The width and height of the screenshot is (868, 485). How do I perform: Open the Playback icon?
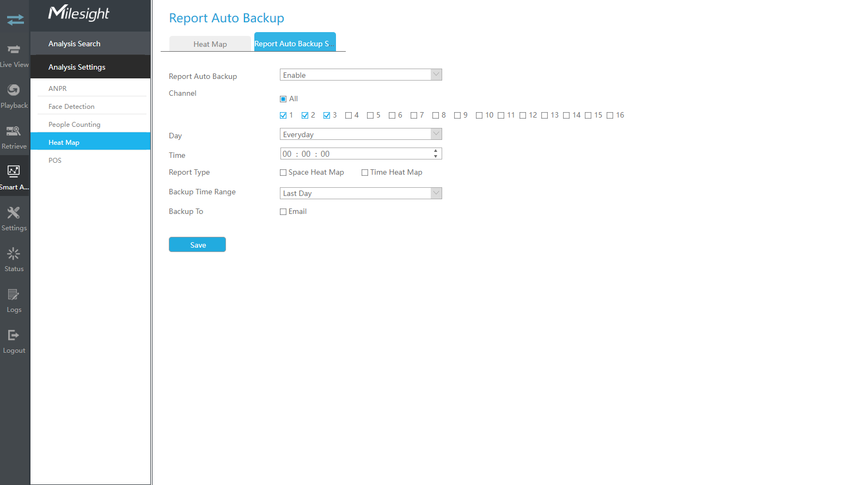[x=14, y=90]
